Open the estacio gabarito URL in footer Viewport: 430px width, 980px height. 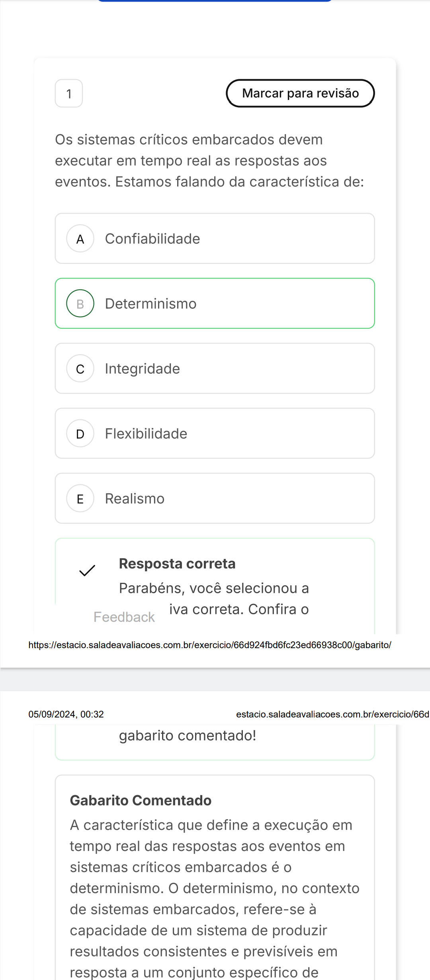[x=210, y=645]
